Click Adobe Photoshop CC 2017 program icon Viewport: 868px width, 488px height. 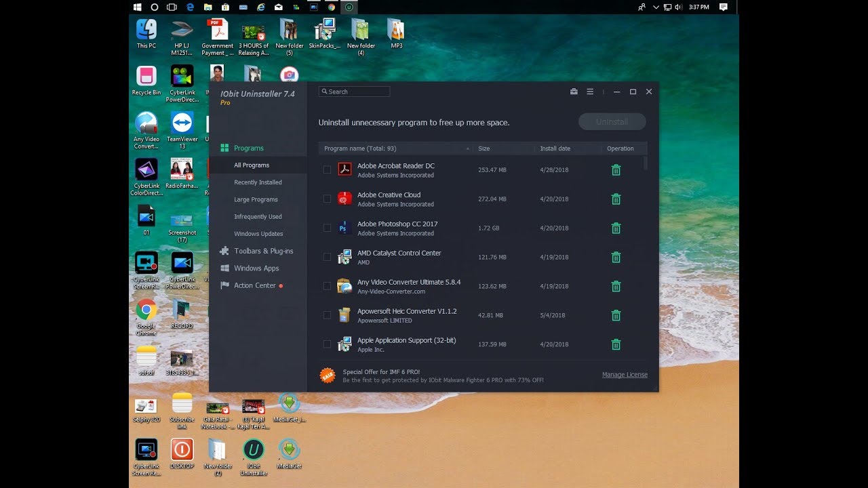click(344, 228)
